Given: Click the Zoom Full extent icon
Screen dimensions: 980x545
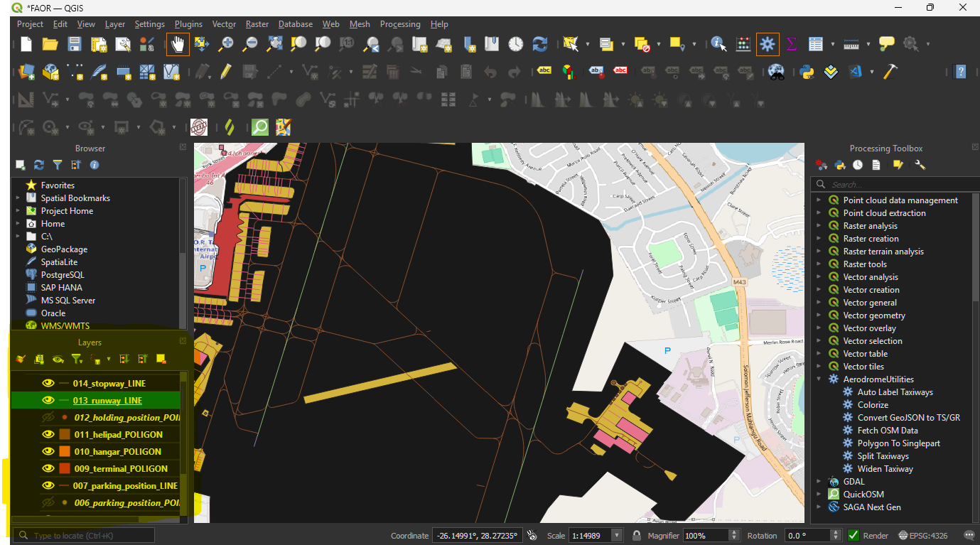Looking at the screenshot, I should 274,44.
